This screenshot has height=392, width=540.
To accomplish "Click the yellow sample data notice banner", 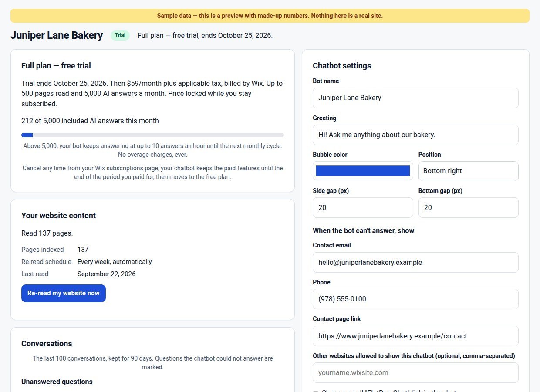I will 270,16.
